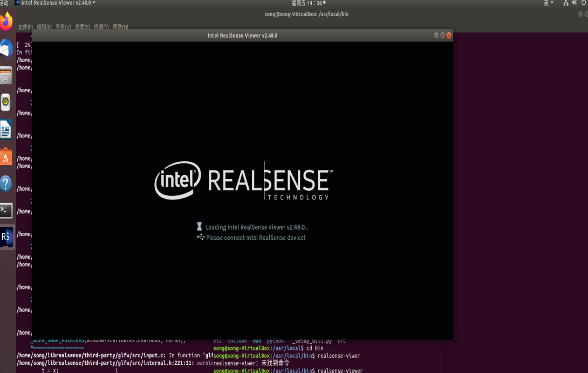
Task: Click 'Please connect Intel RealSense device!' text
Action: click(255, 238)
